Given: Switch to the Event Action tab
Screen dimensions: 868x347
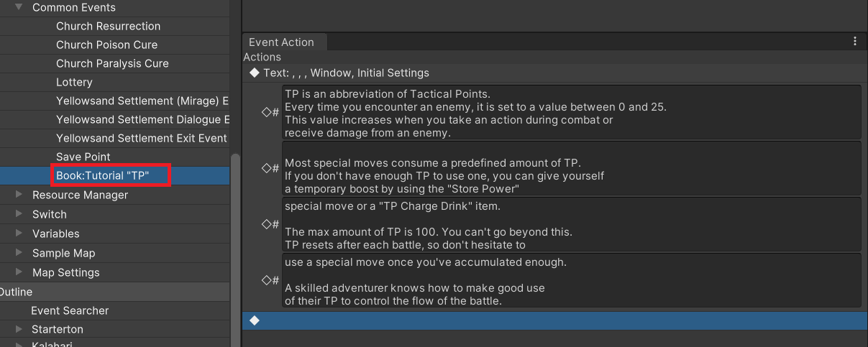Looking at the screenshot, I should pos(282,42).
